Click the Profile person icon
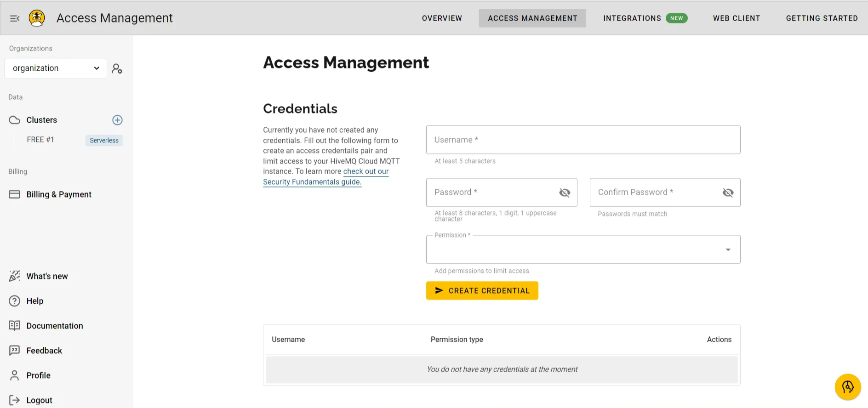The image size is (868, 408). [x=15, y=375]
